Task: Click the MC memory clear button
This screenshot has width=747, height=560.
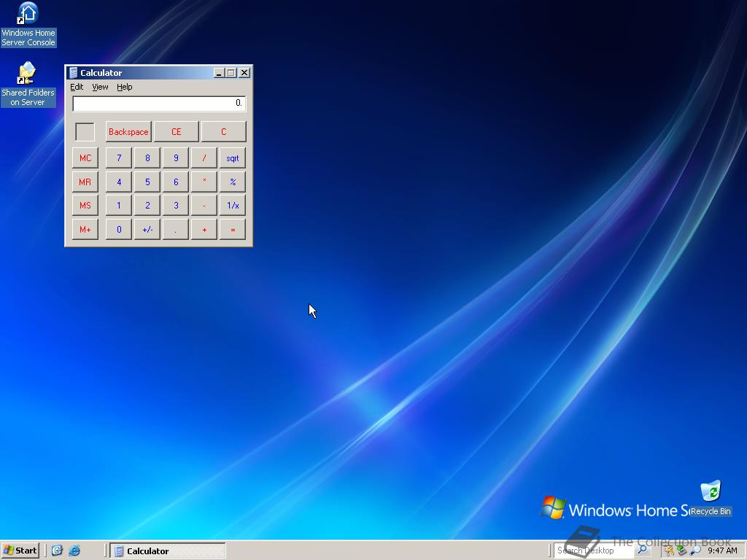Action: tap(85, 158)
